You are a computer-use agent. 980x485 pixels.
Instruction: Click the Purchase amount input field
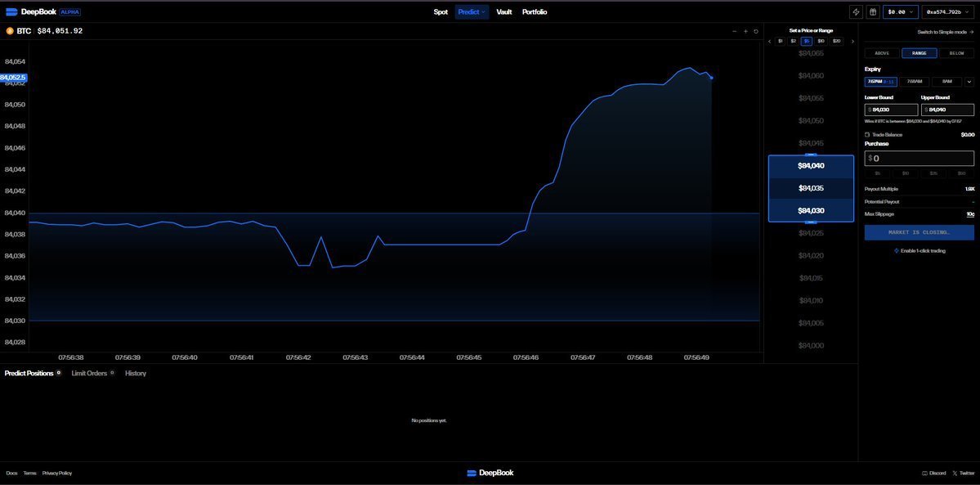point(919,159)
